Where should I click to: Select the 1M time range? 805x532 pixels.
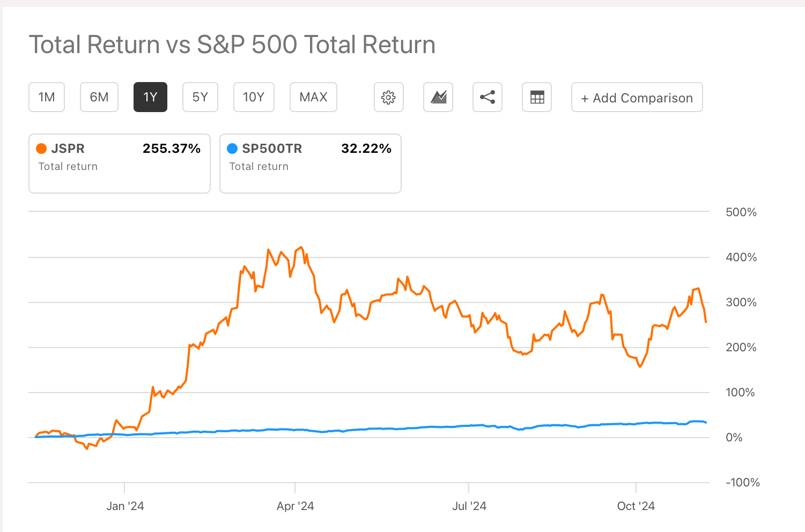coord(47,97)
